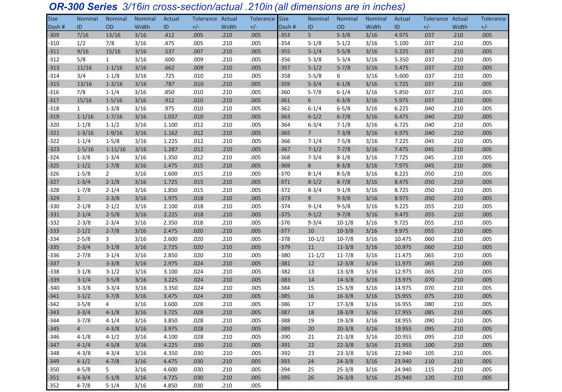Image resolution: width=562 pixels, height=392 pixels.
Task: Click actual ID value 4.975
Action: point(401,35)
